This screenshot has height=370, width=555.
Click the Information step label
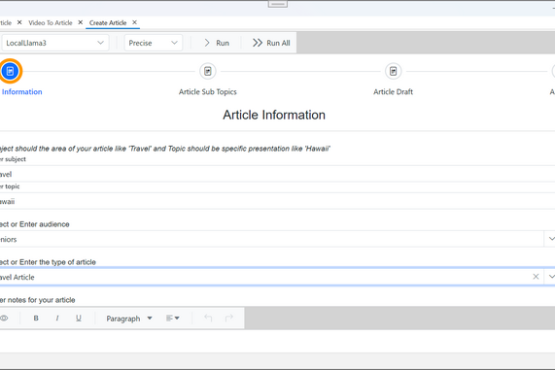pos(22,92)
